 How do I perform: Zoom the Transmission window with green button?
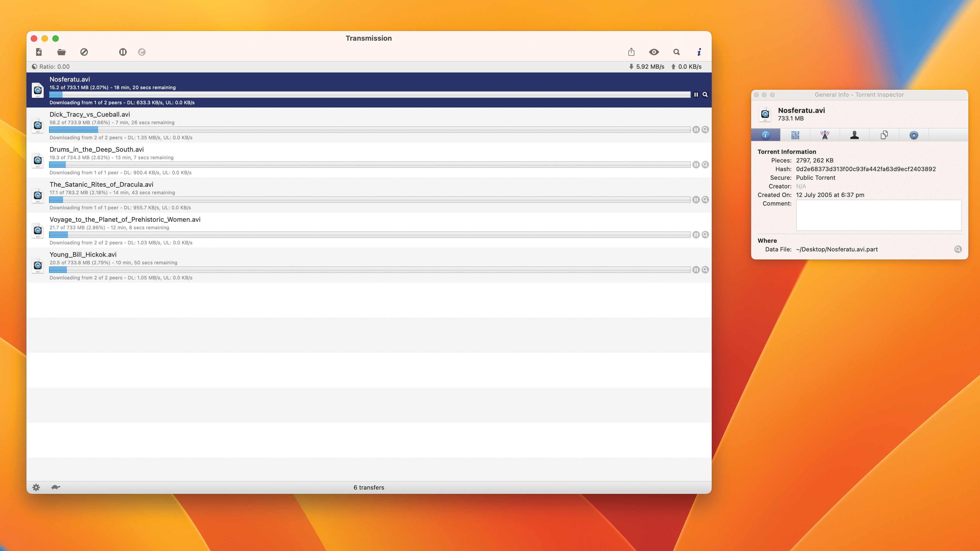56,39
